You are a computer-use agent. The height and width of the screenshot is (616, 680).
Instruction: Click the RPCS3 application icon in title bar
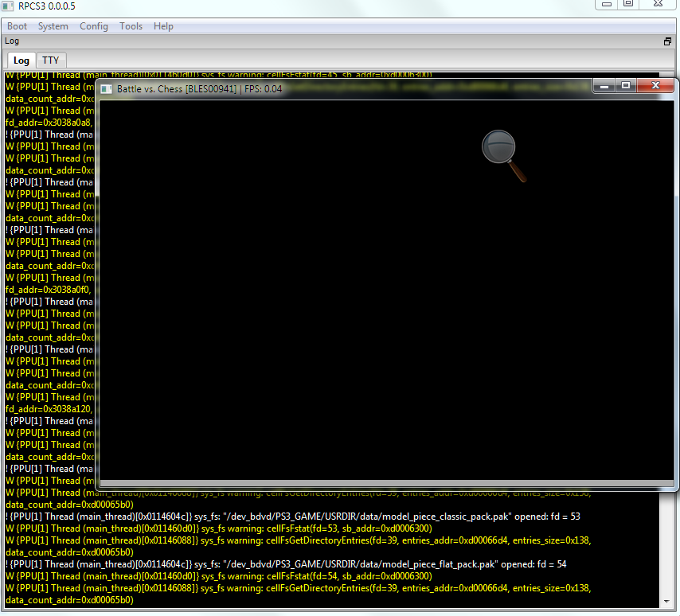click(x=7, y=6)
